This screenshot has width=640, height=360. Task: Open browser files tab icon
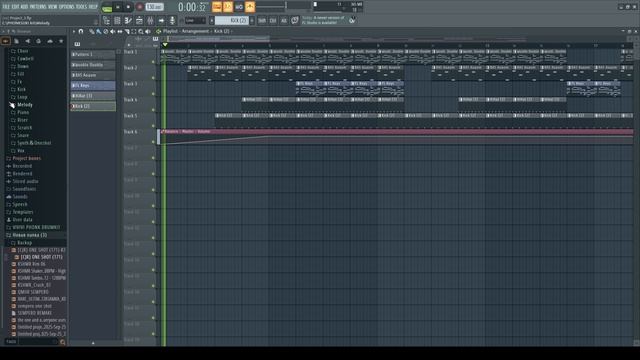tap(16, 41)
